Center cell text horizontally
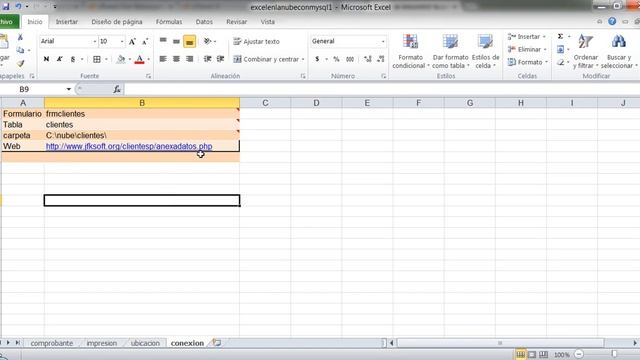Viewport: 640px width, 360px height. 176,59
